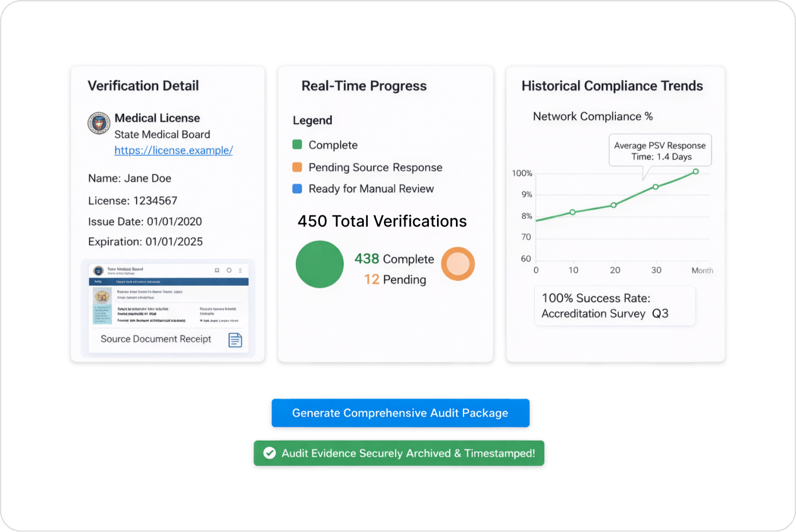796x532 pixels.
Task: Click the 450 Total Verifications counter
Action: coord(382,221)
